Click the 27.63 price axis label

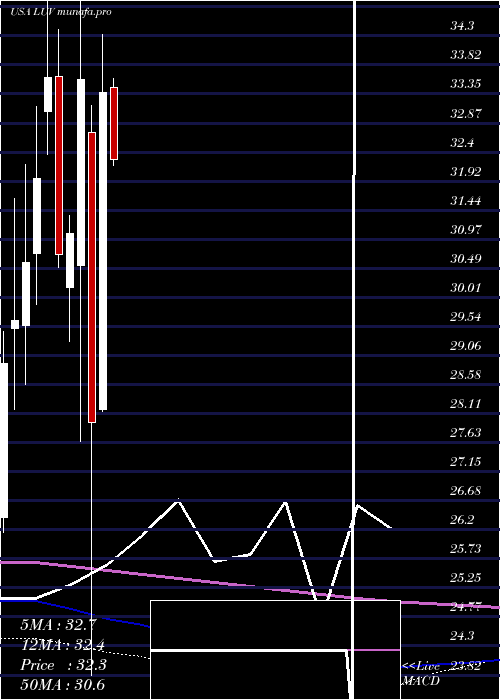(466, 433)
